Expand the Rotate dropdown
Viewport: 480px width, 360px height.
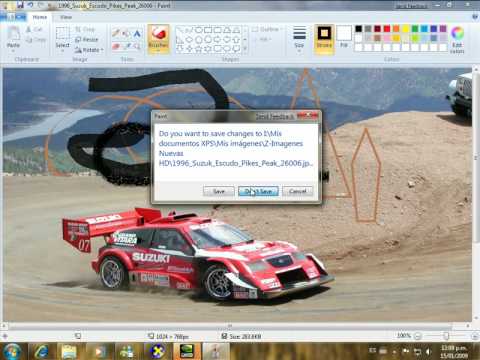point(89,50)
